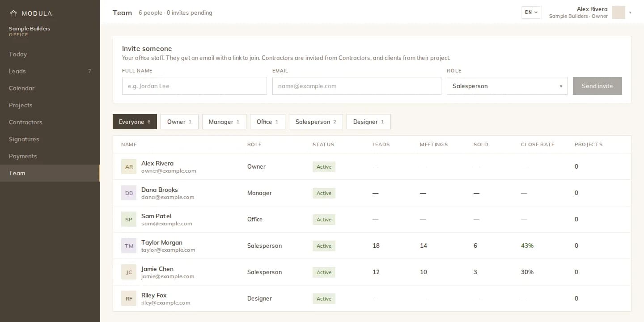
Task: Click the Alex Rivera name in header
Action: (x=592, y=9)
